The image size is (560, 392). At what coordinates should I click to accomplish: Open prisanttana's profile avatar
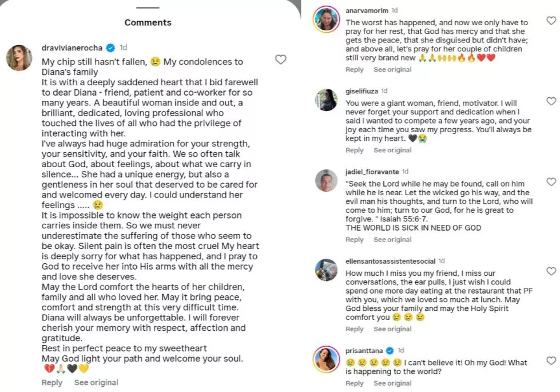[327, 359]
